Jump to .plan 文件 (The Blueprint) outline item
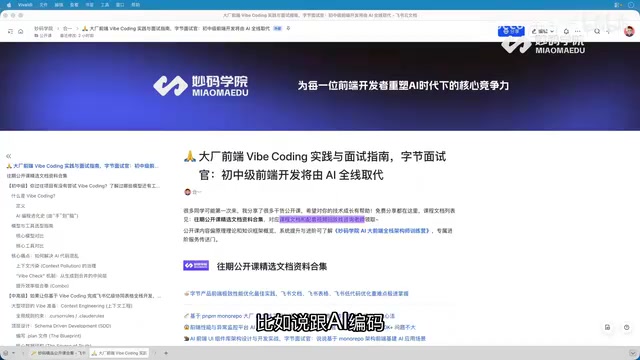This screenshot has height=360, width=640. click(x=48, y=336)
